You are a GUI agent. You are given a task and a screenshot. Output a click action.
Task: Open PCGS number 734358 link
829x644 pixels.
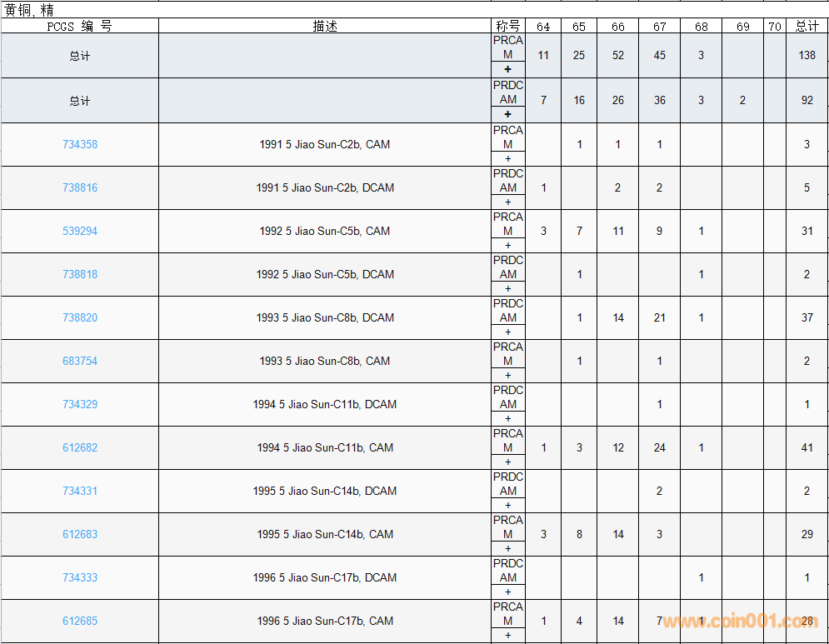[x=80, y=144]
